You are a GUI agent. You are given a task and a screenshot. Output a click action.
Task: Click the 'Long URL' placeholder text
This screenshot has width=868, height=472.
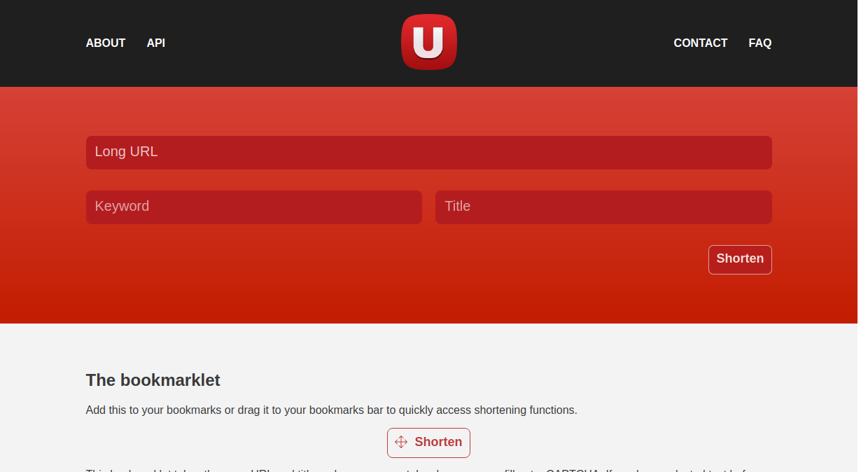point(127,151)
